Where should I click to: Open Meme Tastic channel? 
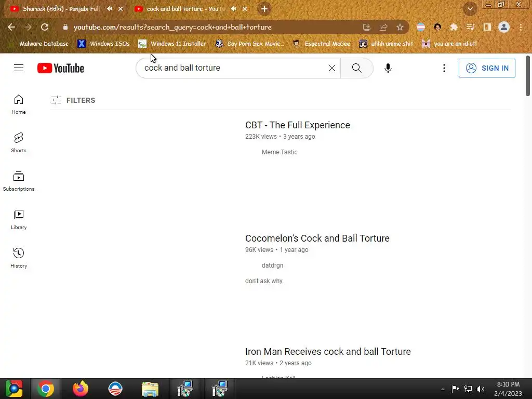pos(280,152)
